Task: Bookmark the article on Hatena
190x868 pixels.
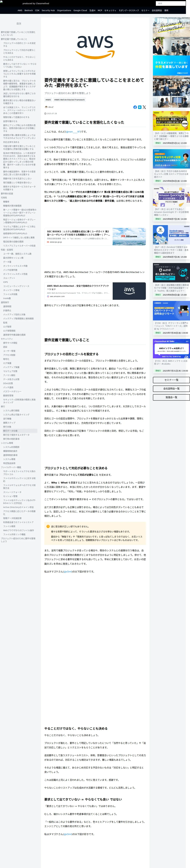Action: pyautogui.click(x=140, y=107)
